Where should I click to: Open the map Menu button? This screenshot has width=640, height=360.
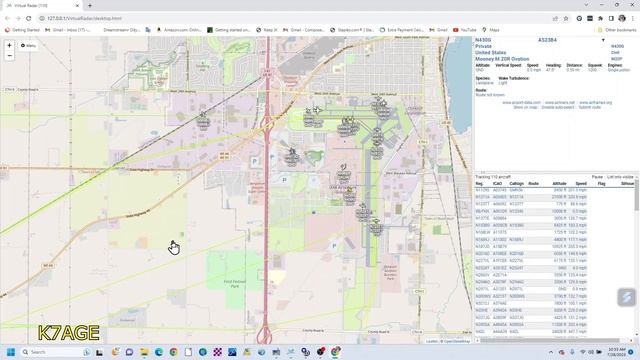pyautogui.click(x=28, y=46)
